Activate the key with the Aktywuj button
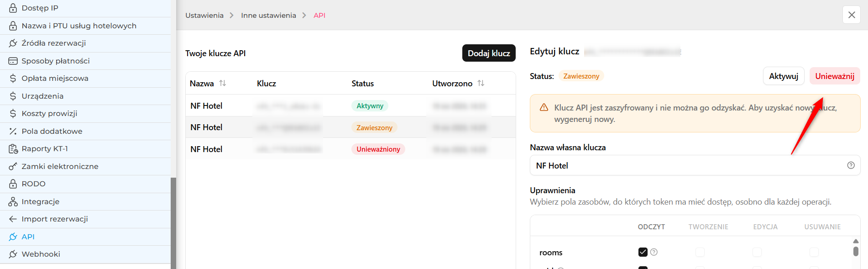 click(784, 76)
